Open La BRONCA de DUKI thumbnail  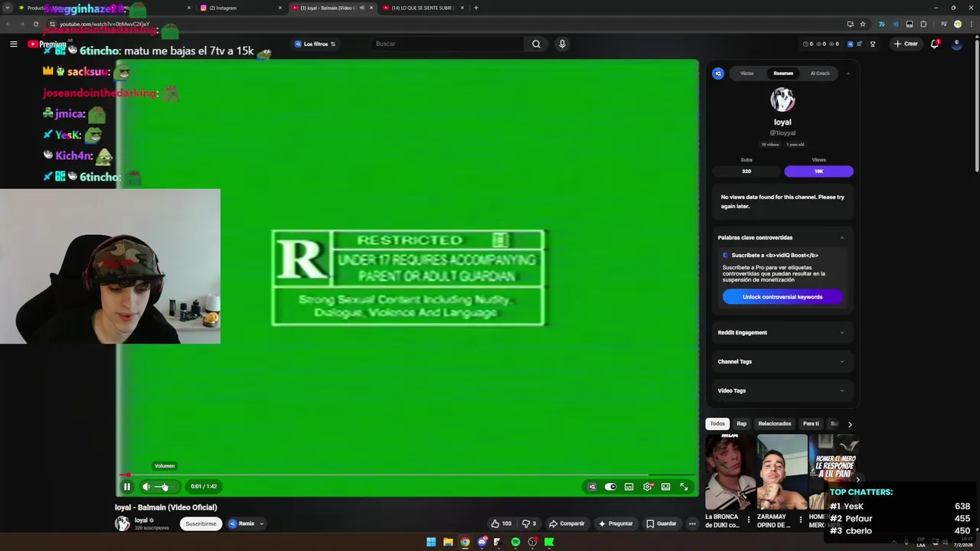730,472
